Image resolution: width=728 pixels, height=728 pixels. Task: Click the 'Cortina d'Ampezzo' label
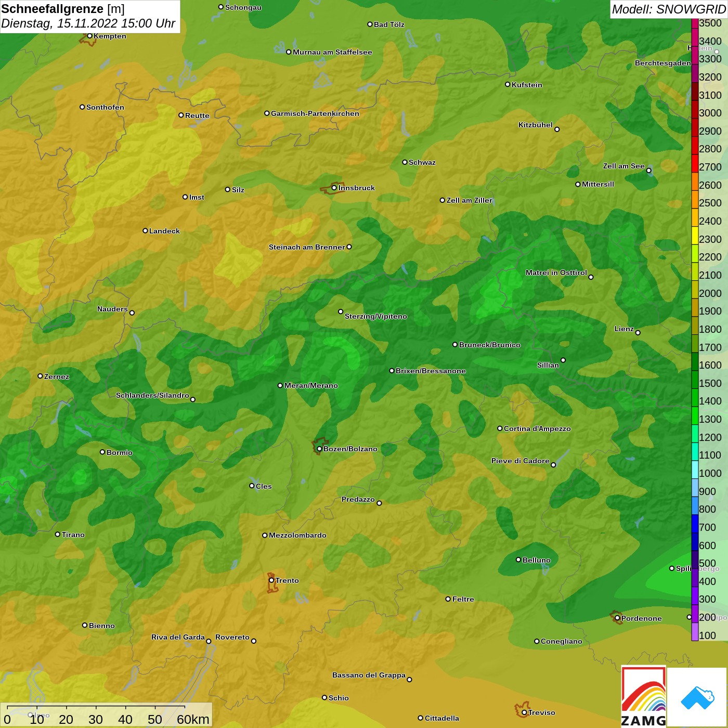537,428
